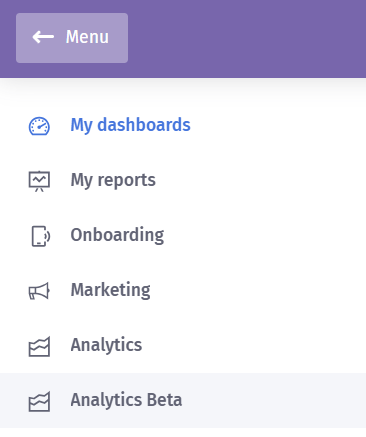This screenshot has height=437, width=366.
Task: Click blank space right of Marketing label
Action: (257, 290)
